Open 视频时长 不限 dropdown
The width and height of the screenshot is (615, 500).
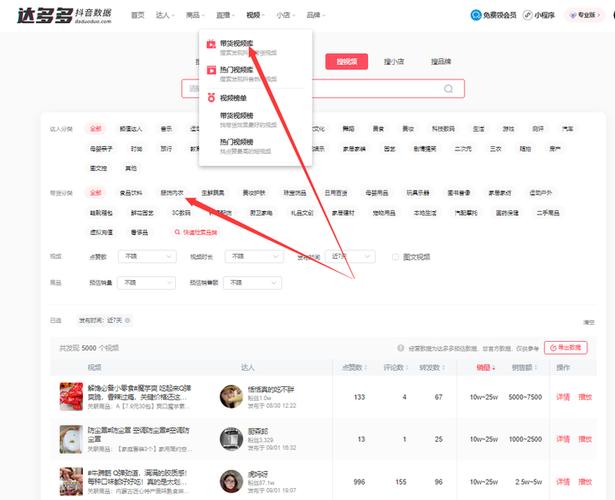coord(254,256)
